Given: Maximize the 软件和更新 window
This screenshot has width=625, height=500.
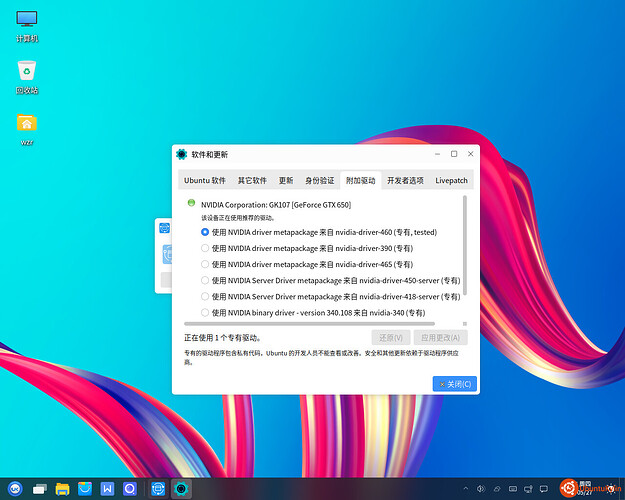Looking at the screenshot, I should pos(454,154).
